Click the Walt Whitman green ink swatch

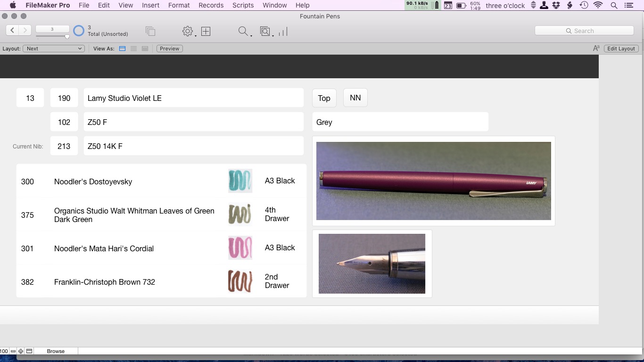tap(240, 214)
